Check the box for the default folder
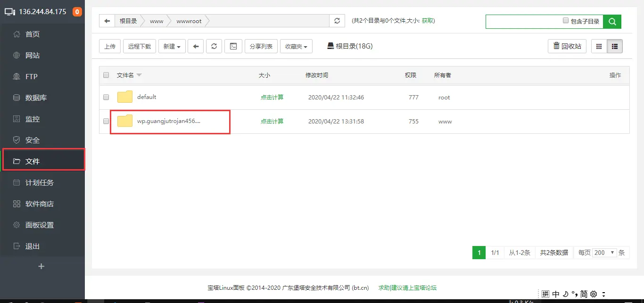The image size is (644, 303). tap(106, 97)
